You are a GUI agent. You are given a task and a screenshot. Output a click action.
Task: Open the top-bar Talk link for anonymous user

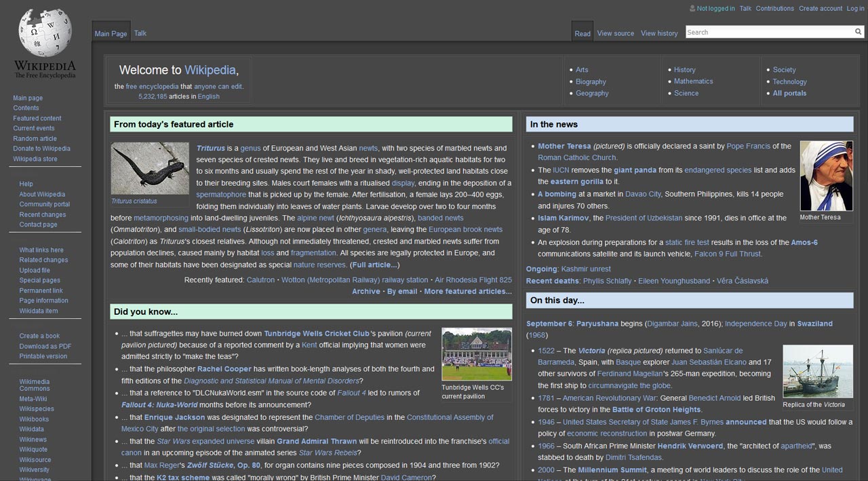tap(745, 9)
